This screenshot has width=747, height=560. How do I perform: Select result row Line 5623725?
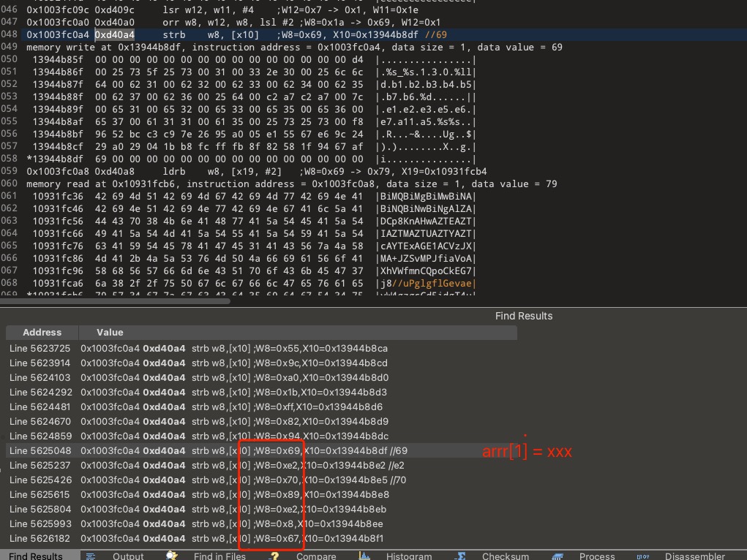coord(261,349)
